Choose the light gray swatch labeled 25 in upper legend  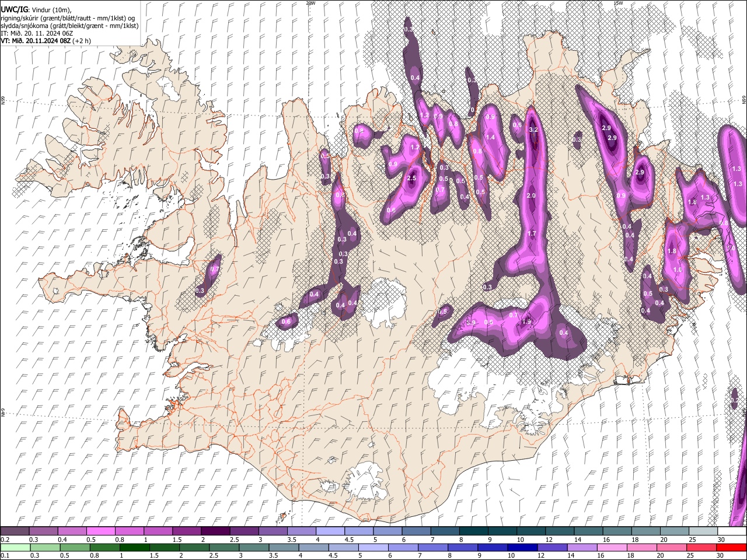pos(703,531)
